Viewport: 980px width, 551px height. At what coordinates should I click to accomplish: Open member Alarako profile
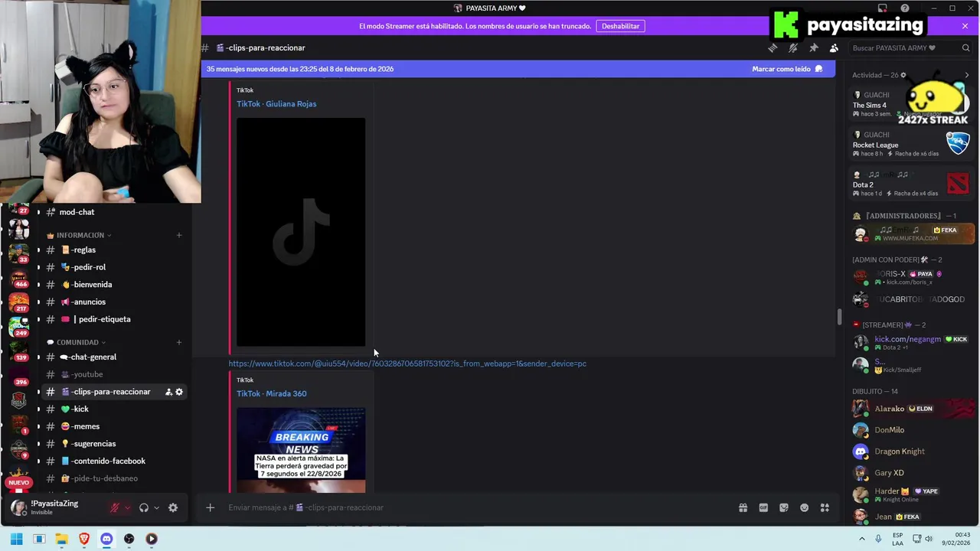[912, 409]
